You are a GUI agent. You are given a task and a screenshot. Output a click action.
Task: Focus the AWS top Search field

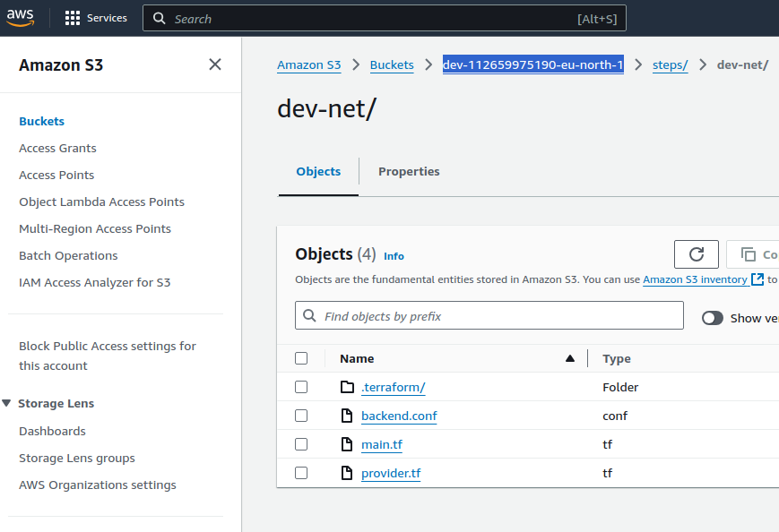coord(384,19)
